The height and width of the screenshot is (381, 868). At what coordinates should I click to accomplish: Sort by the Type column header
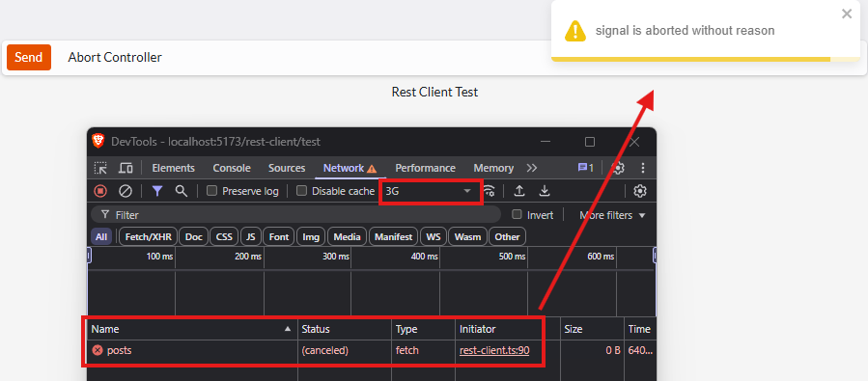click(x=424, y=329)
